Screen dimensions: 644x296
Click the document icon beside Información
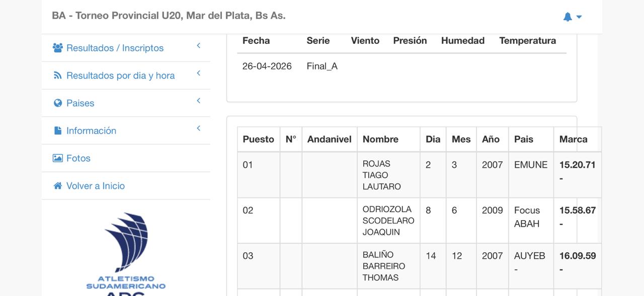pyautogui.click(x=57, y=131)
